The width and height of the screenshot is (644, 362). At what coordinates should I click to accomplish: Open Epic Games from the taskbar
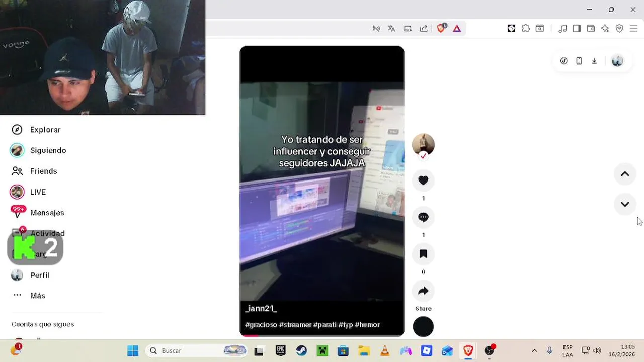point(280,351)
